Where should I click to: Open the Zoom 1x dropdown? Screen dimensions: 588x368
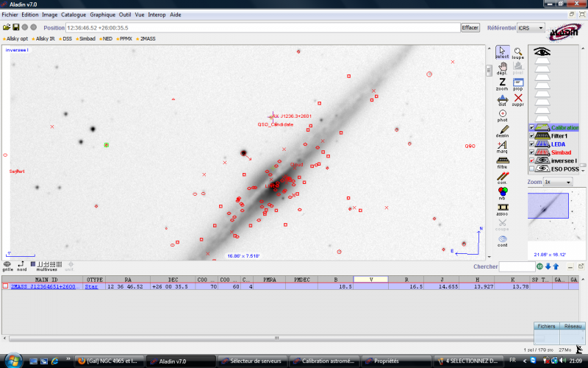tap(558, 182)
